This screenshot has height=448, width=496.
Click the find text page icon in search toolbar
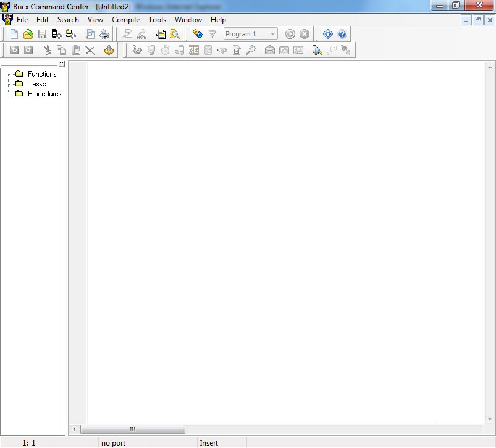click(x=127, y=34)
